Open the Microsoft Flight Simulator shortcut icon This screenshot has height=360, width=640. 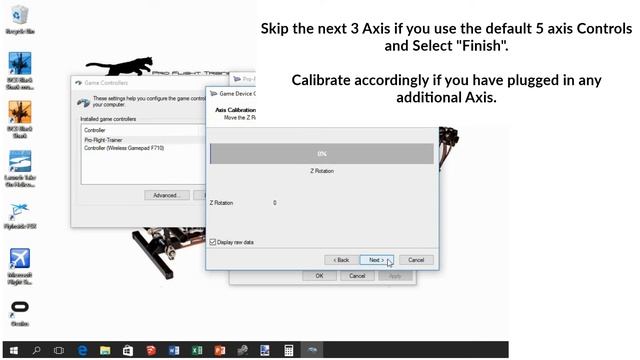[x=20, y=259]
